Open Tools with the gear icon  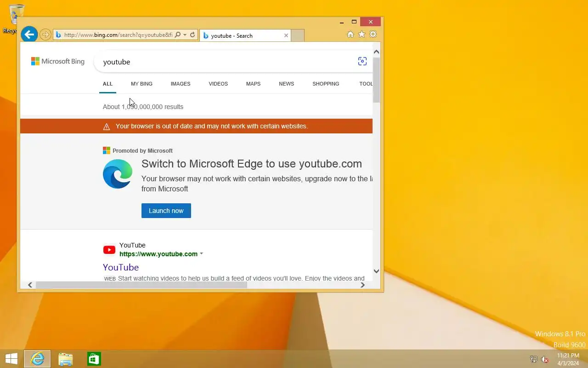pos(373,34)
